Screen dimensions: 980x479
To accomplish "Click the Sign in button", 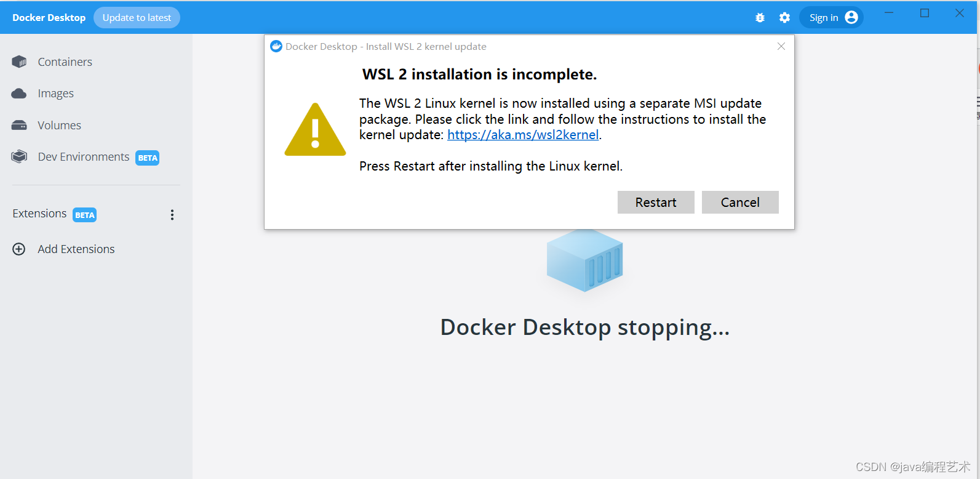I will pos(831,17).
